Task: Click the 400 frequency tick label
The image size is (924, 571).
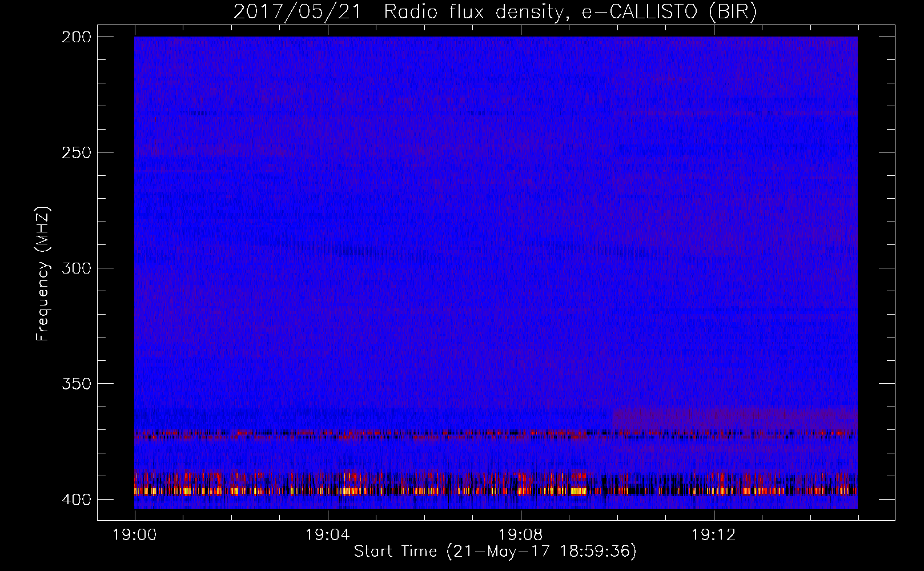Action: tap(76, 499)
